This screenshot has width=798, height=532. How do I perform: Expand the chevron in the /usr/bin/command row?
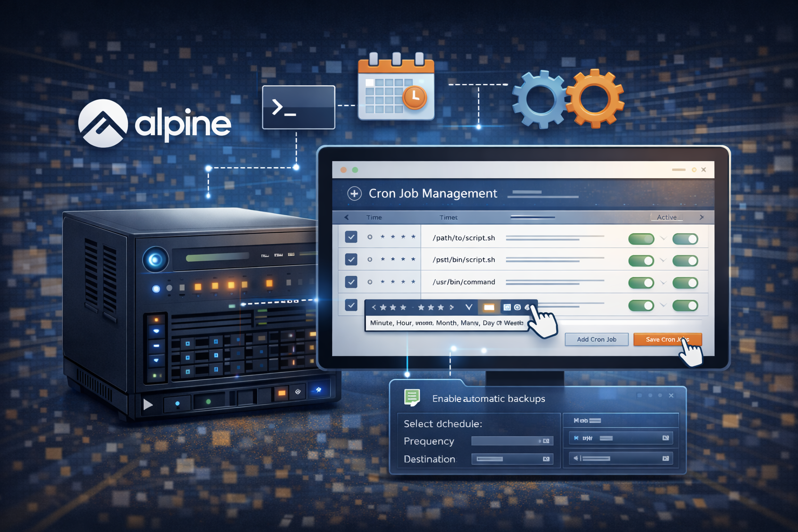(663, 283)
